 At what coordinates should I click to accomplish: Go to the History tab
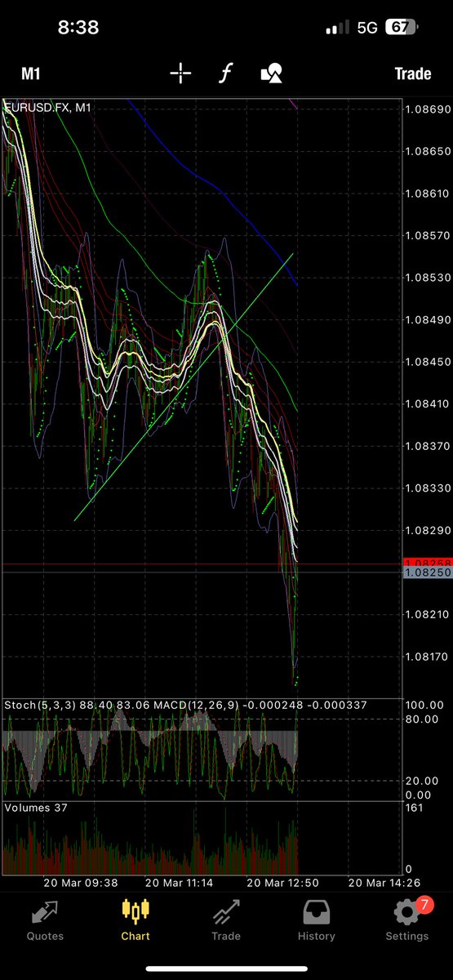(x=317, y=919)
